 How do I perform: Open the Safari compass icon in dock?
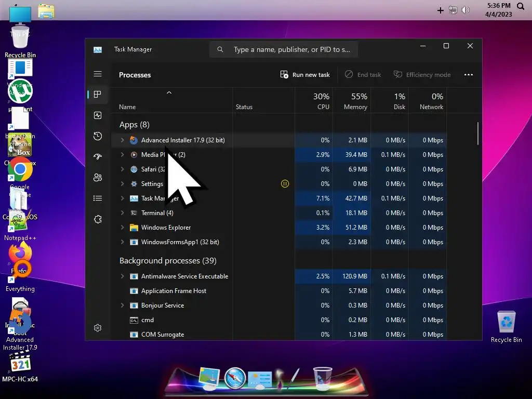pyautogui.click(x=235, y=378)
